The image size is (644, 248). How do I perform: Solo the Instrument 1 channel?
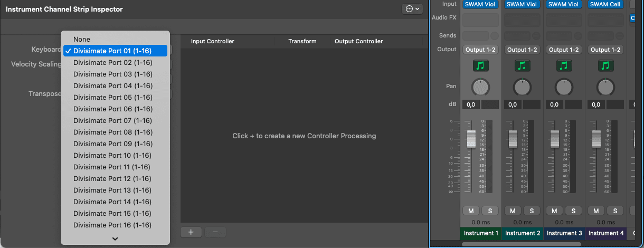[490, 211]
